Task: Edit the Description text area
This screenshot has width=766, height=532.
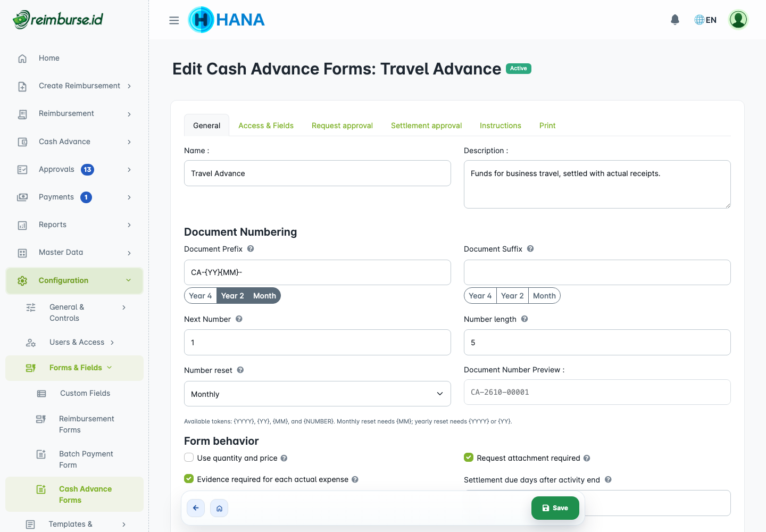Action: tap(597, 184)
